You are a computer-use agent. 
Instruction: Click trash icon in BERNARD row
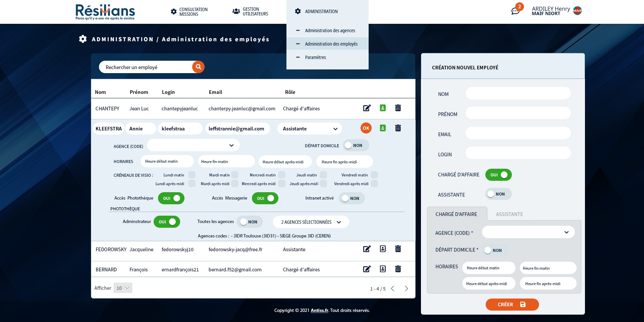[x=398, y=269]
